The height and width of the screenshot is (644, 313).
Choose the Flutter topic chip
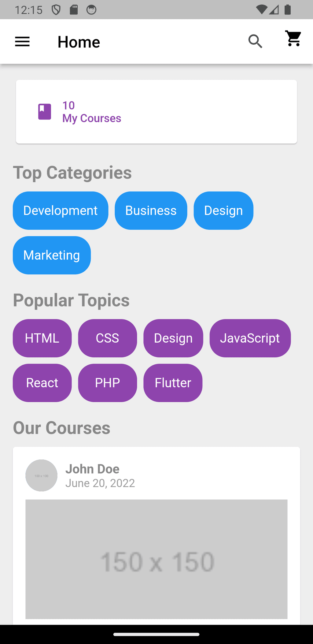click(173, 383)
